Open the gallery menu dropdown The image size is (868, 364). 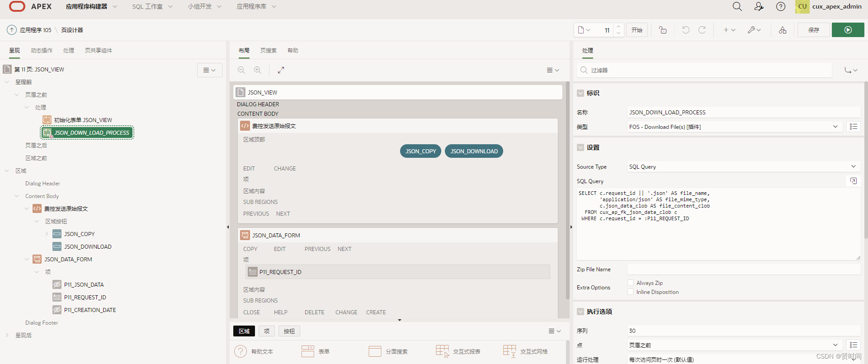pos(555,331)
